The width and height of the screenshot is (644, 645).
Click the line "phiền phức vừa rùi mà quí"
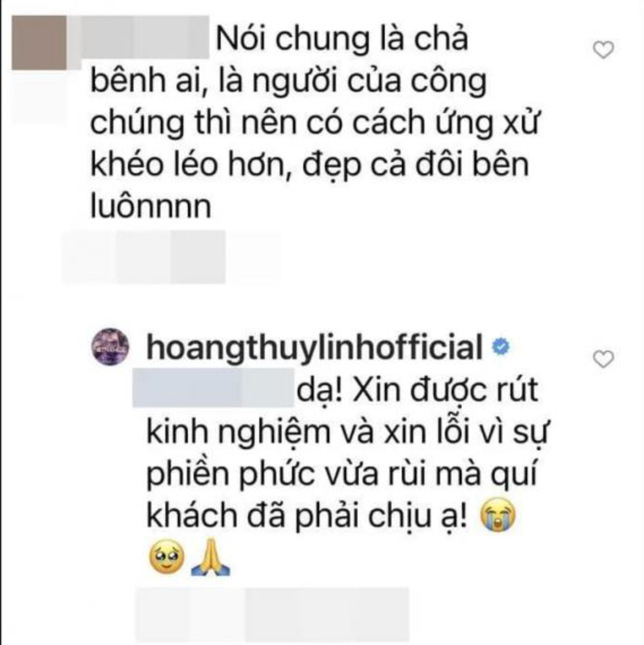click(x=342, y=475)
